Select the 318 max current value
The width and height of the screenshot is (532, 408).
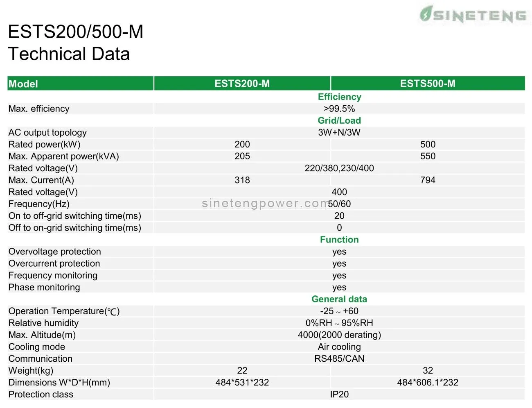coord(242,180)
